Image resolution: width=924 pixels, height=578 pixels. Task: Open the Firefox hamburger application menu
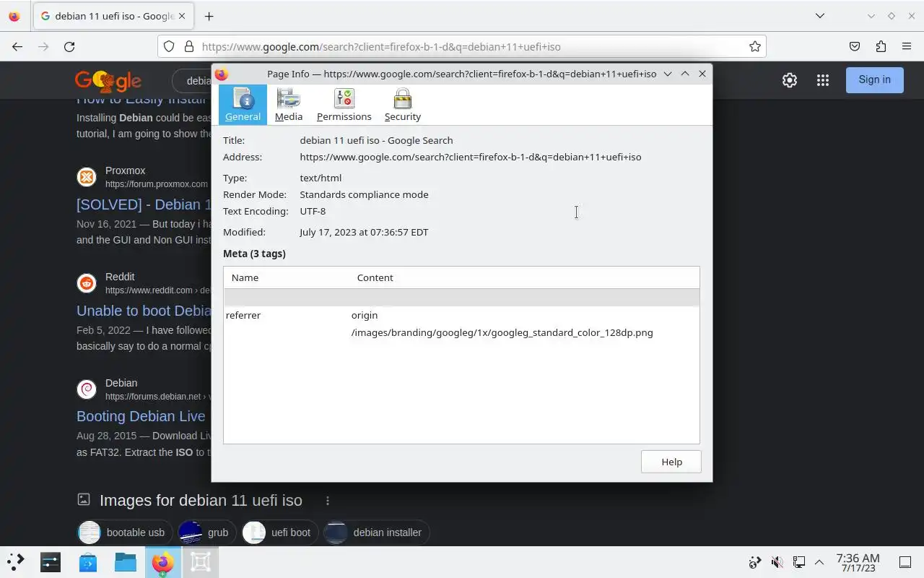pyautogui.click(x=907, y=46)
